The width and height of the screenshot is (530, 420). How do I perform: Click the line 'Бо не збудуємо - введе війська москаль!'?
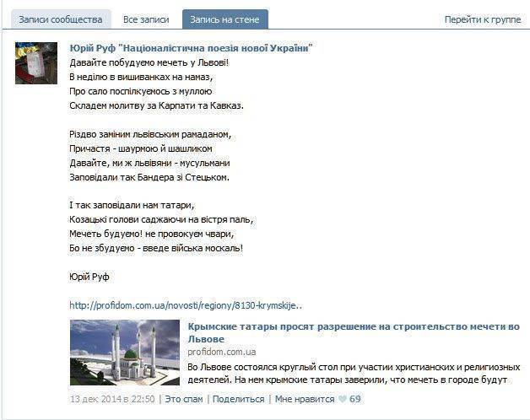(156, 248)
